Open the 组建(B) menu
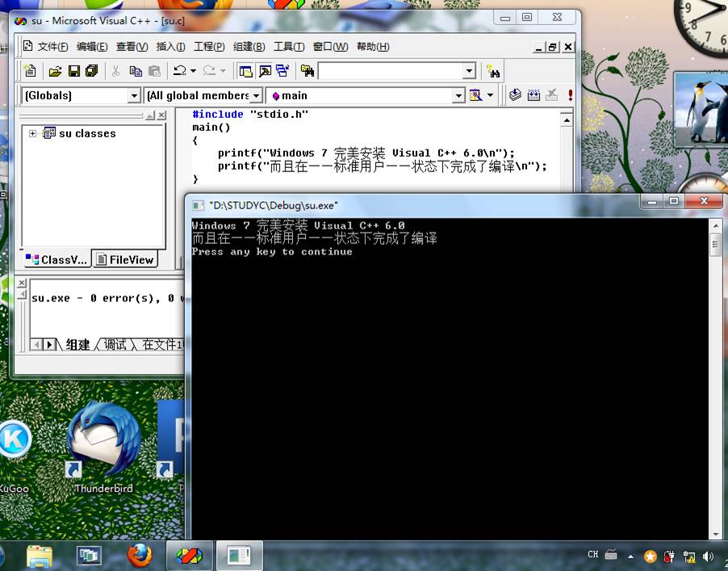Screen dimensions: 728x571 [x=249, y=47]
